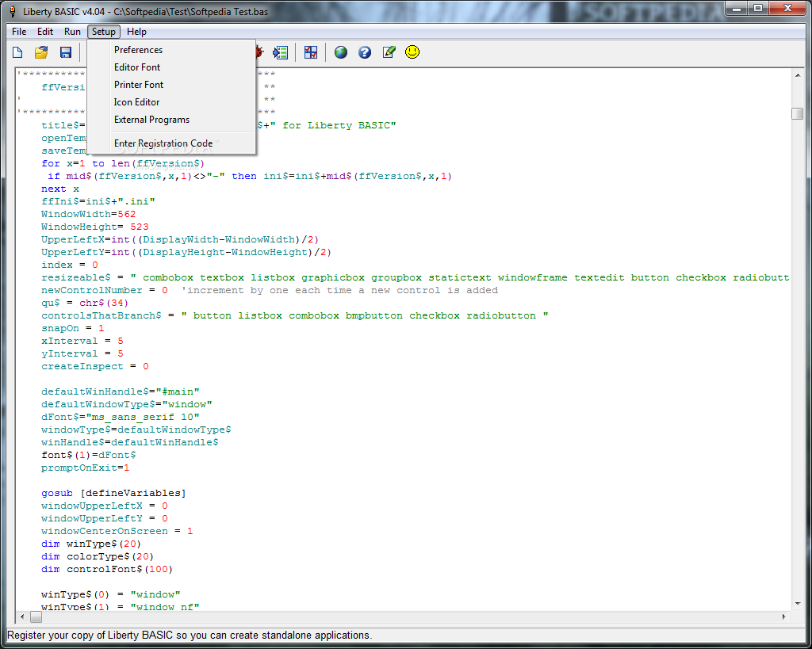Click the 'snapOn = 1' line
Screen dimensions: 812x649
click(x=72, y=328)
